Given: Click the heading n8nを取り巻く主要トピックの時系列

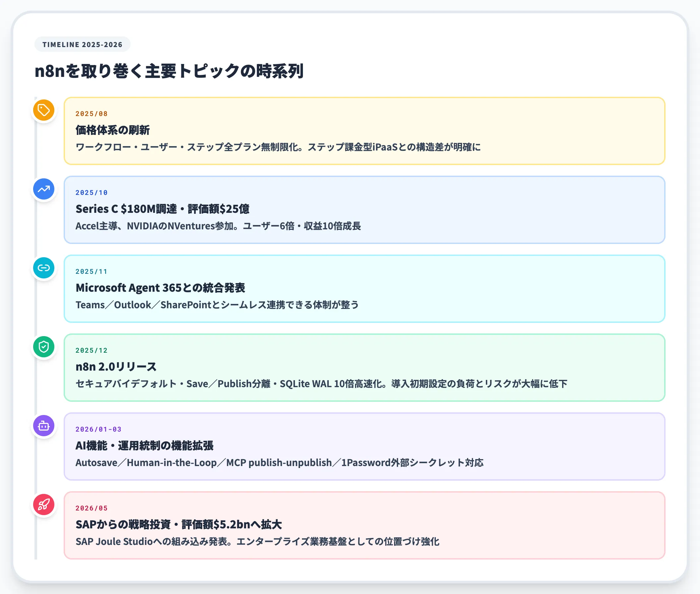Looking at the screenshot, I should pos(169,71).
